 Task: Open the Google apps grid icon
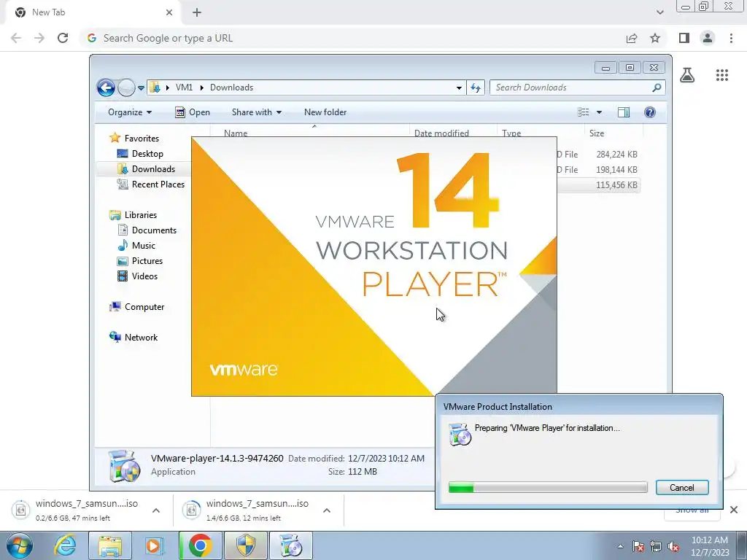pyautogui.click(x=722, y=75)
